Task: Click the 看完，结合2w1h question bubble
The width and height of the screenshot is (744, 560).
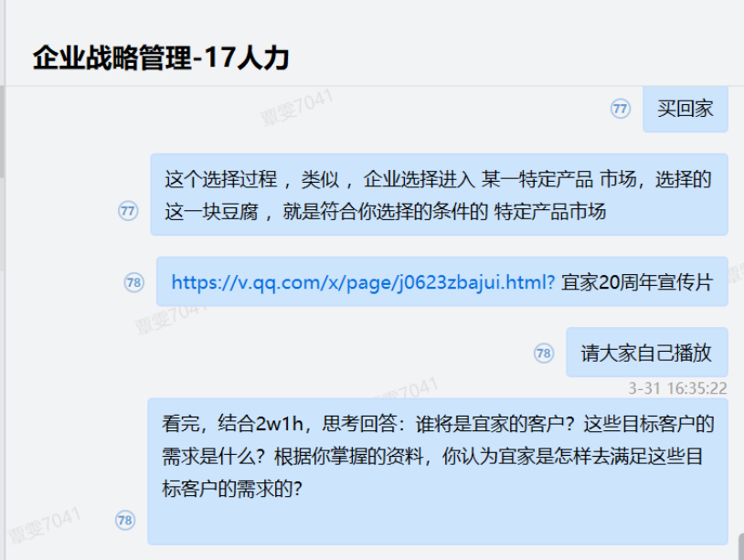Action: pos(438,471)
